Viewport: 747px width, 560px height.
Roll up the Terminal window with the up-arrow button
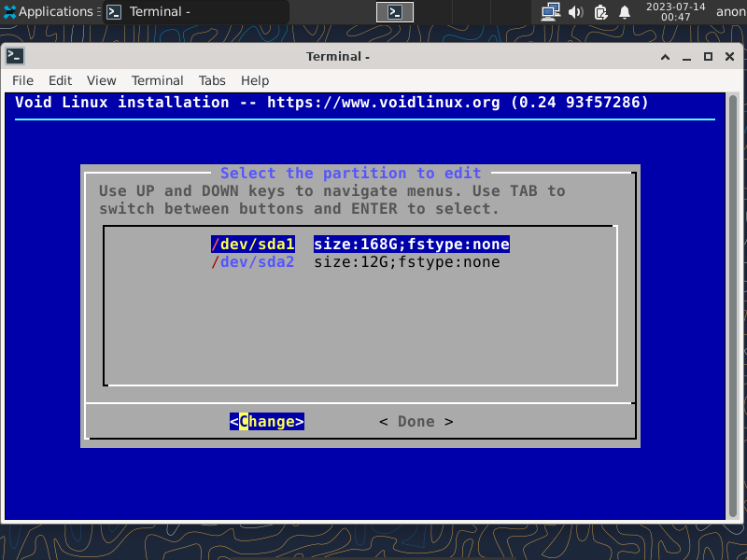point(666,57)
